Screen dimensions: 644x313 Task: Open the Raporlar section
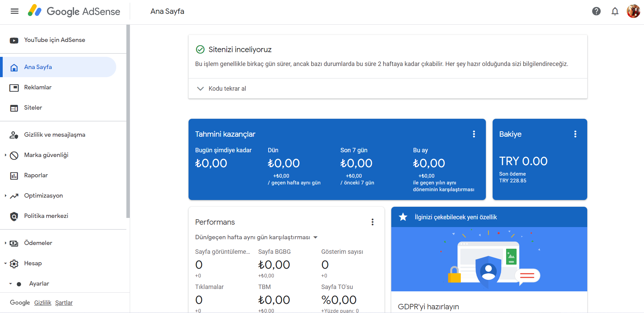(36, 175)
